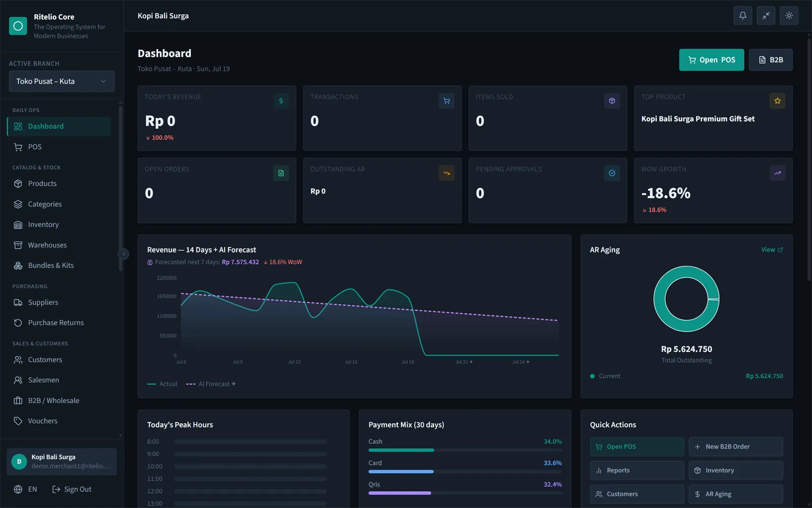812x508 pixels.
Task: Click the Pending Approvals check icon
Action: click(612, 173)
